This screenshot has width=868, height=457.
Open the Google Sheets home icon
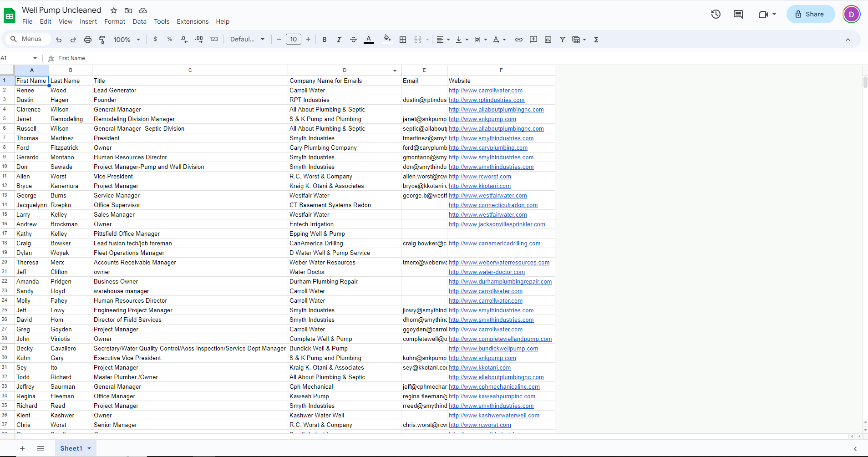pyautogui.click(x=10, y=15)
